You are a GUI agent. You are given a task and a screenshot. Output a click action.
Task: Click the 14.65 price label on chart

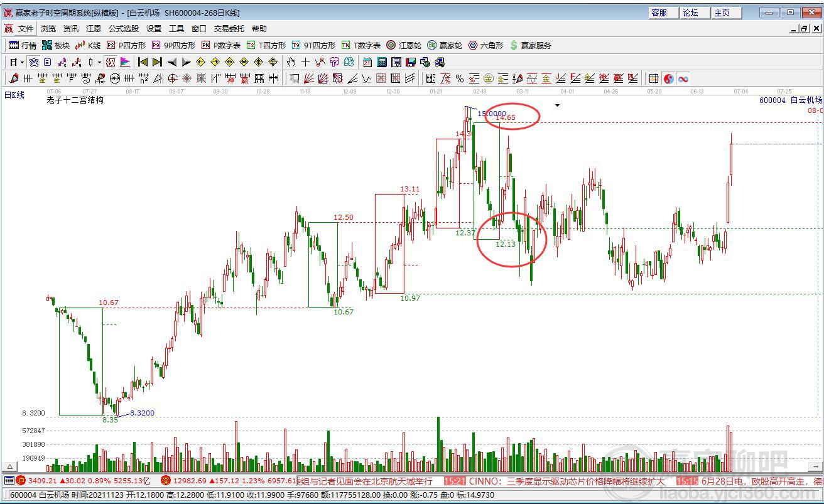506,117
